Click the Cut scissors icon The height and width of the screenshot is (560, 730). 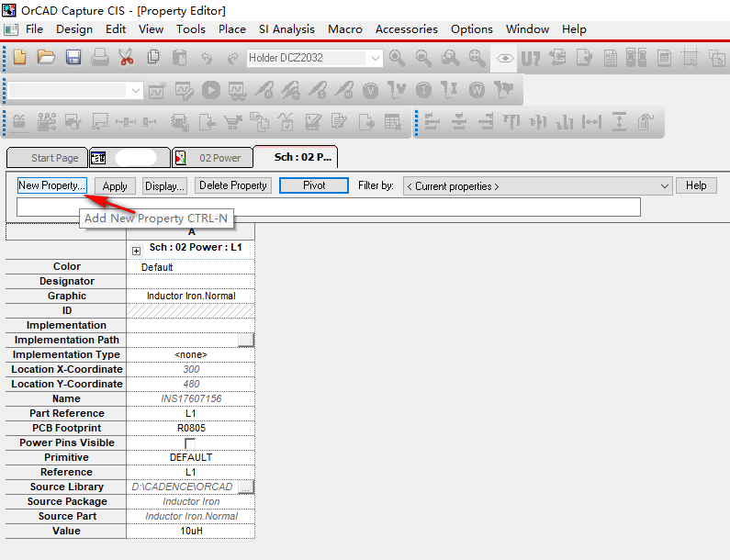(126, 58)
